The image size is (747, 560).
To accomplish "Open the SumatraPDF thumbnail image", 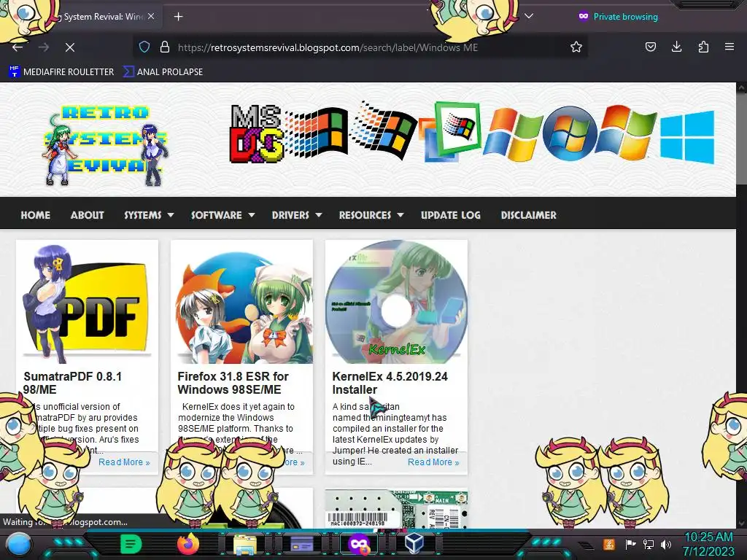I will click(88, 303).
